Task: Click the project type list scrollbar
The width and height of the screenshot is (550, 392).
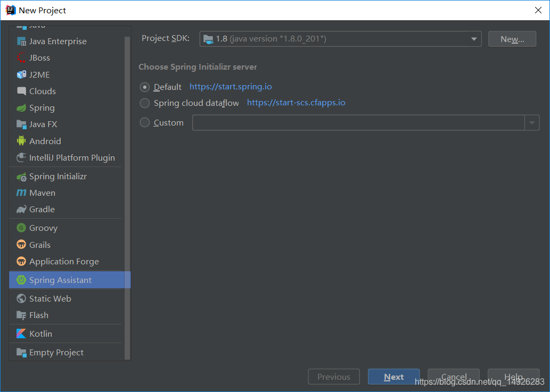Action: (x=127, y=198)
